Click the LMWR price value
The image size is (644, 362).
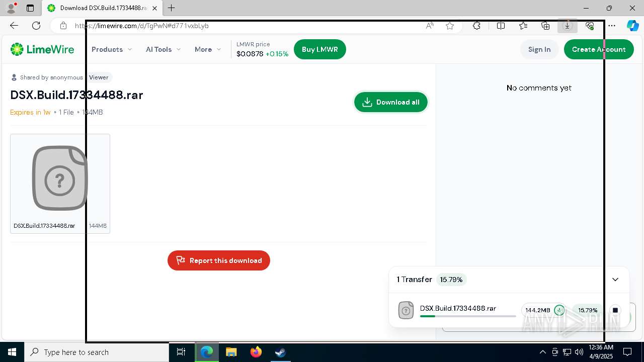point(250,54)
